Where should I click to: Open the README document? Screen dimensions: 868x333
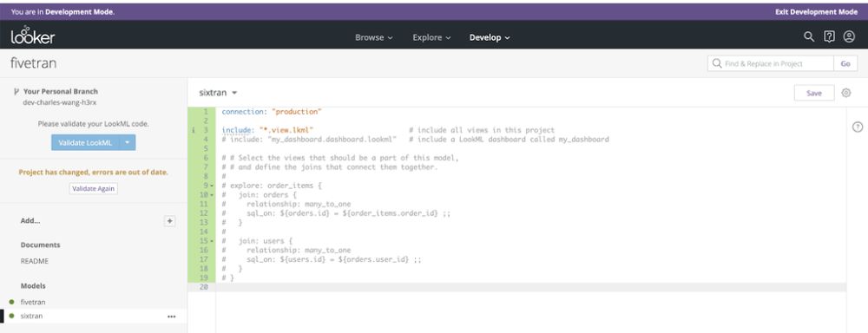pyautogui.click(x=35, y=261)
